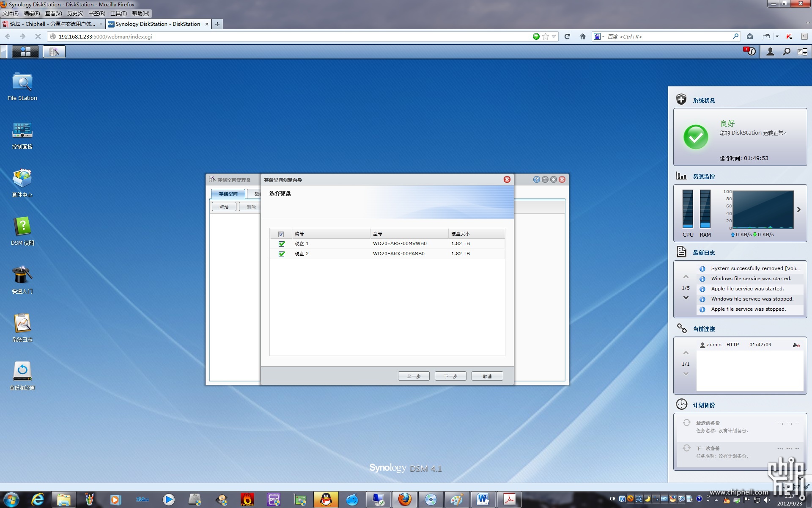Open DSM user options icon

770,52
